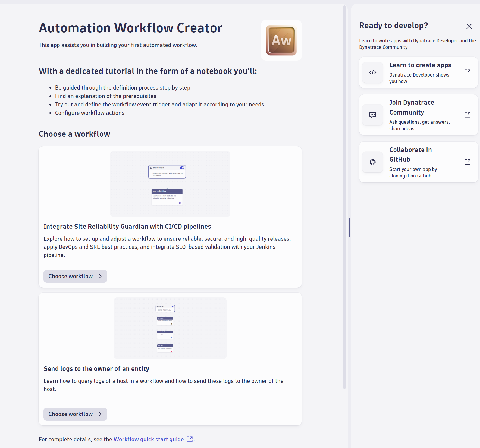Click heading 'Send logs to the owner of an entity'
The width and height of the screenshot is (480, 448).
pos(96,369)
